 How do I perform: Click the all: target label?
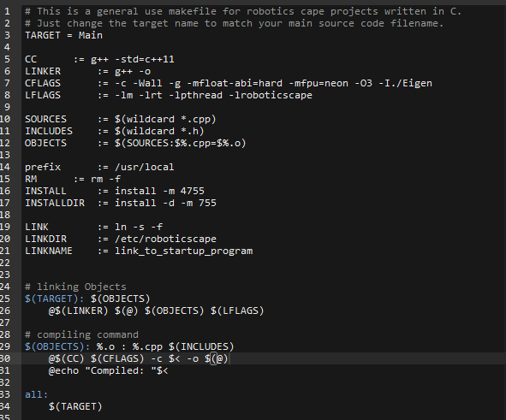tap(36, 394)
